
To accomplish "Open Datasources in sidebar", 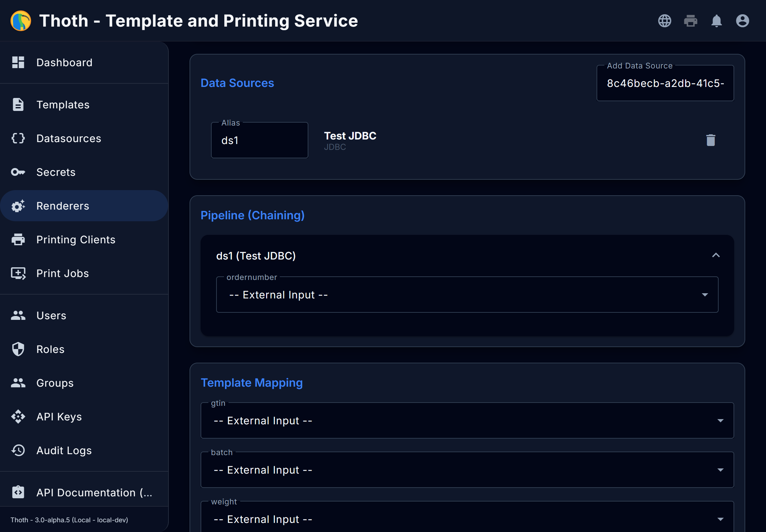I will [84, 138].
